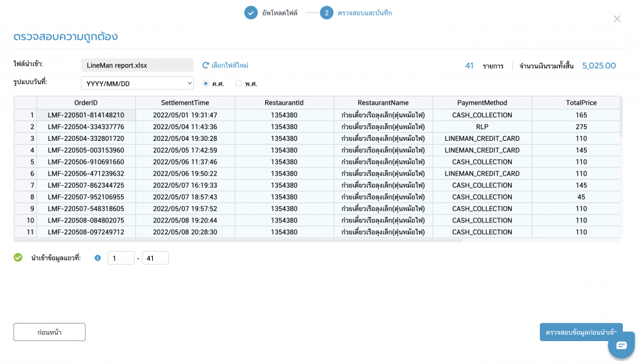639x364 pixels.
Task: Select the พ.ศ. radio button
Action: point(239,84)
